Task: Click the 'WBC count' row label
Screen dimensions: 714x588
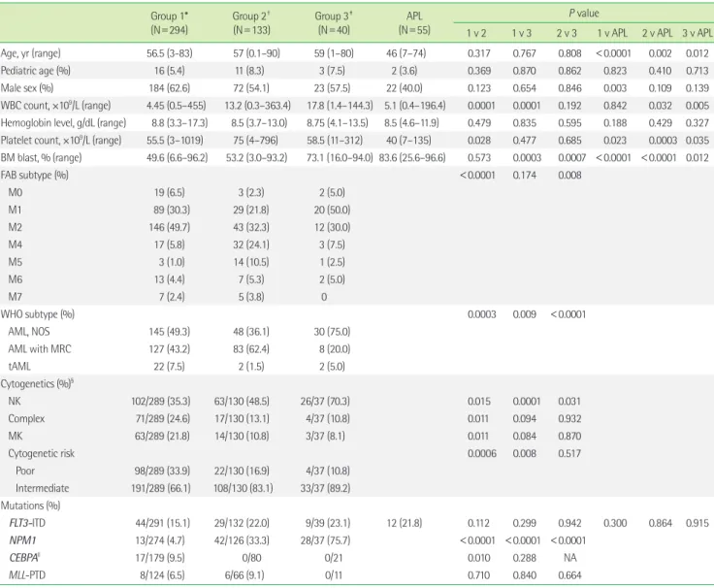Action: coord(55,105)
